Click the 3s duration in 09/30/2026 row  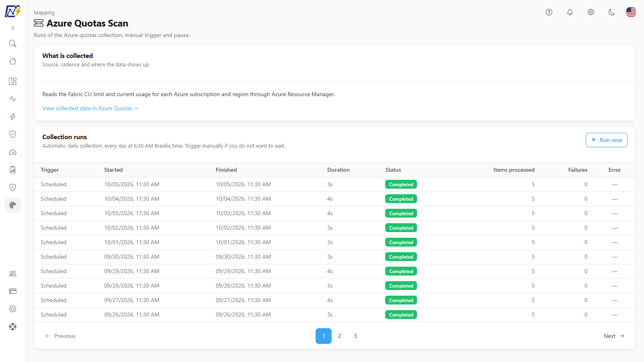(x=330, y=257)
